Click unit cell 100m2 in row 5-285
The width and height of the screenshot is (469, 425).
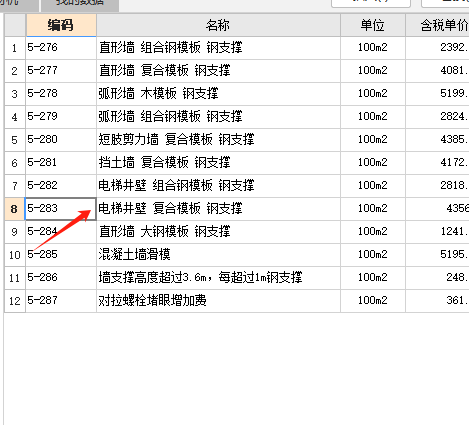[373, 255]
